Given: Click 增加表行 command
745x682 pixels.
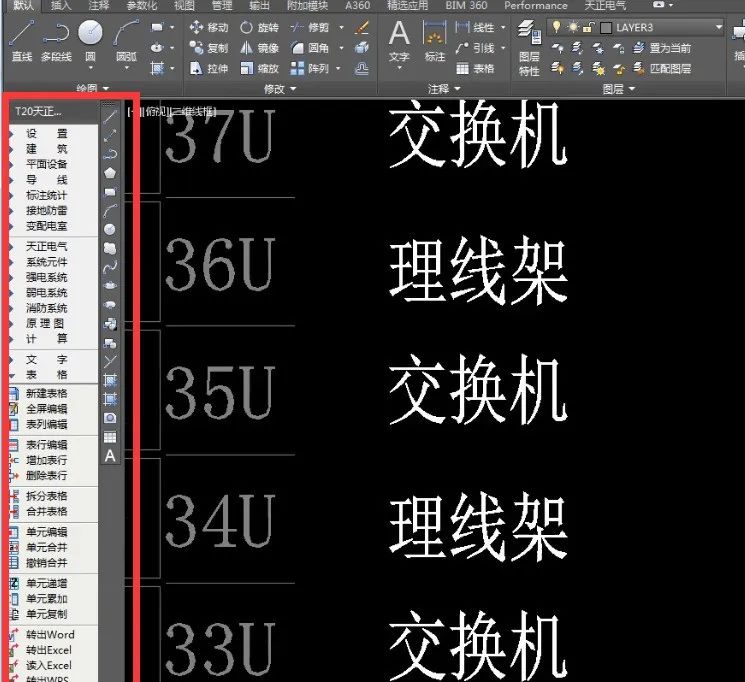Looking at the screenshot, I should [47, 460].
